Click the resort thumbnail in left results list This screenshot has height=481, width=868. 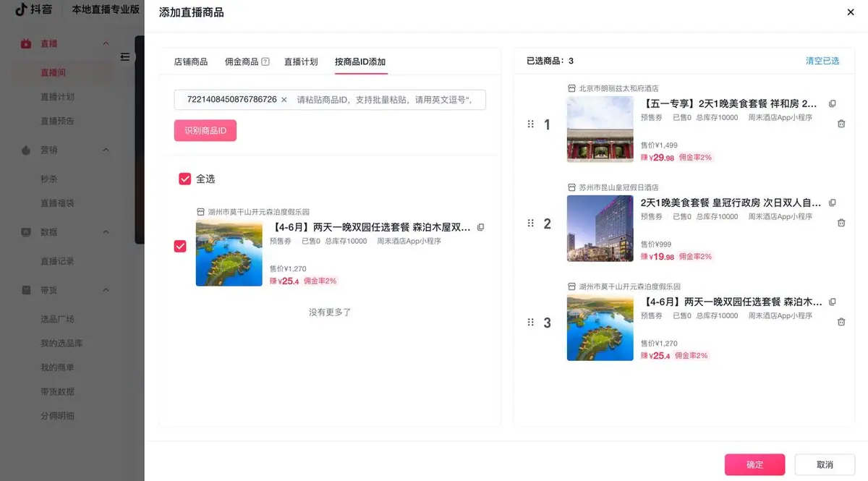point(229,253)
